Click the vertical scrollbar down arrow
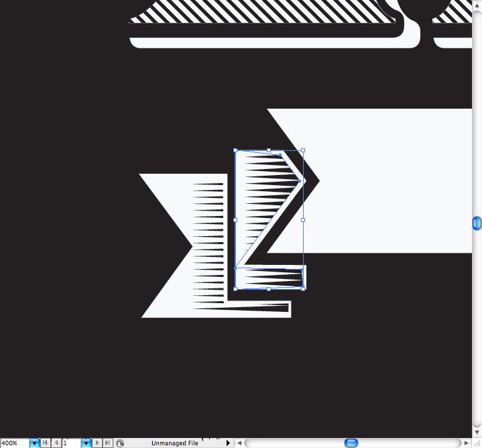The height and width of the screenshot is (448, 482). click(x=477, y=433)
